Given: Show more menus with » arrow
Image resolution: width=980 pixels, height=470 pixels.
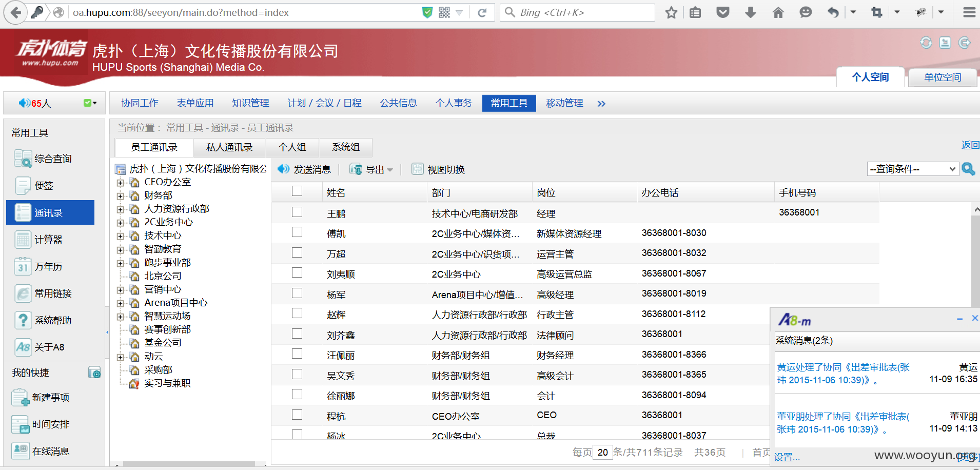Looking at the screenshot, I should pos(601,104).
